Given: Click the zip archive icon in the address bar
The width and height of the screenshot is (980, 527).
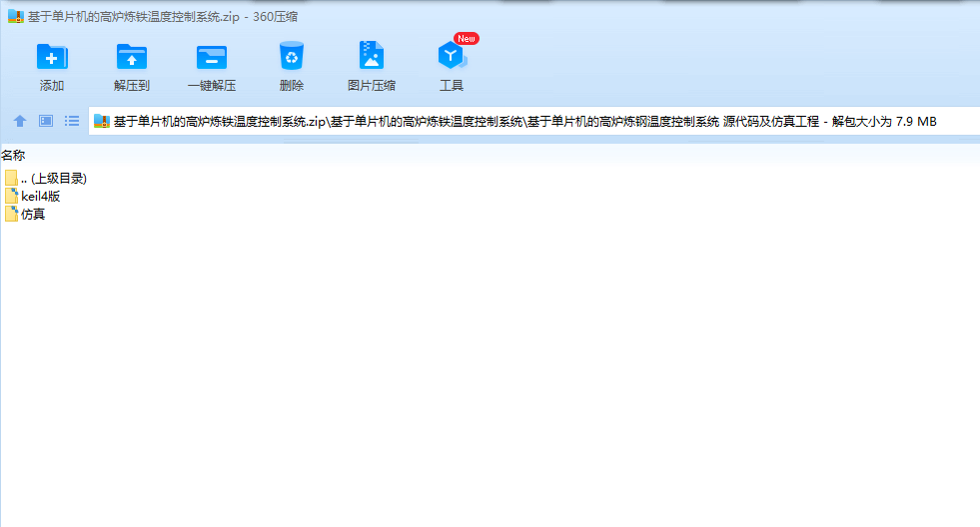Looking at the screenshot, I should [x=102, y=121].
